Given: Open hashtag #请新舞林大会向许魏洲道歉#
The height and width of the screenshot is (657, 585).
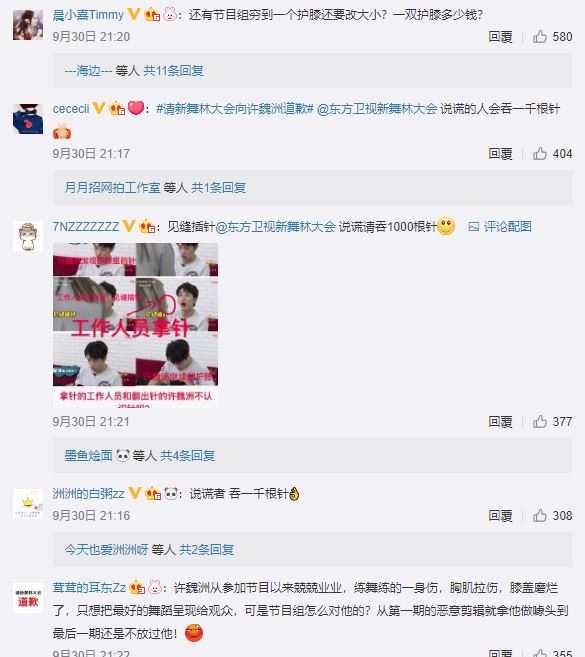Looking at the screenshot, I should point(235,109).
